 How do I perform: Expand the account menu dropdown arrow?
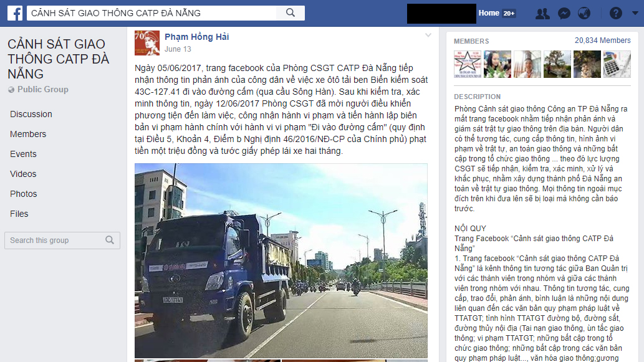click(635, 13)
